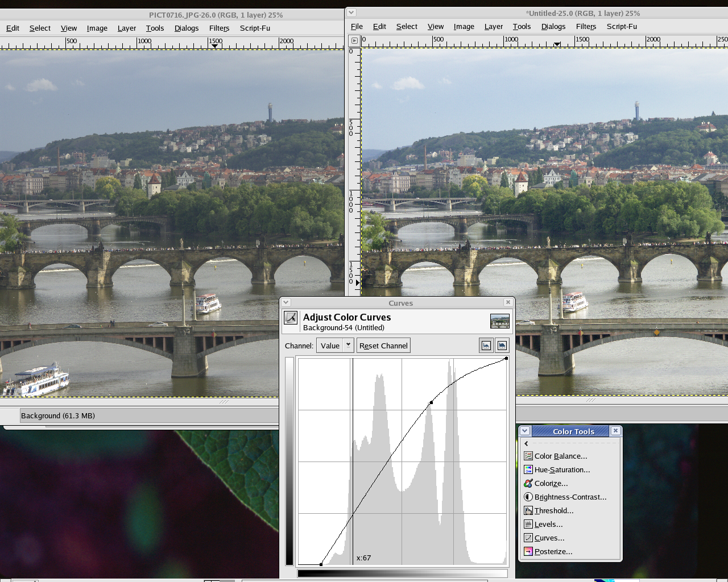Open Dialogs menu in Untitled-25.0 window
This screenshot has height=582, width=728.
[x=553, y=26]
